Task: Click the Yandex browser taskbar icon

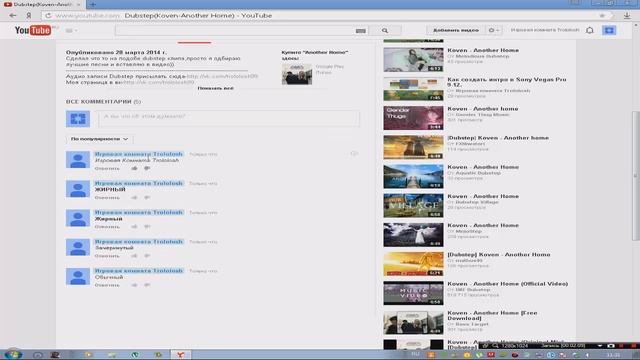Action: (x=180, y=355)
